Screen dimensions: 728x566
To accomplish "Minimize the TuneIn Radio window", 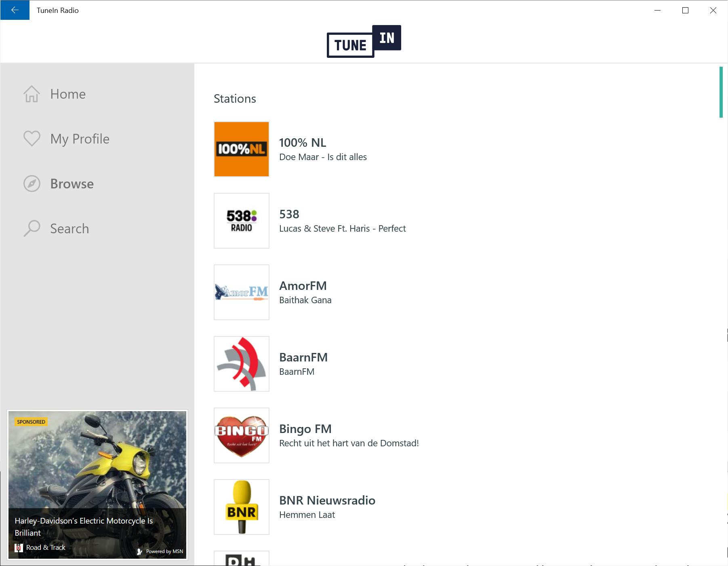I will click(x=657, y=10).
